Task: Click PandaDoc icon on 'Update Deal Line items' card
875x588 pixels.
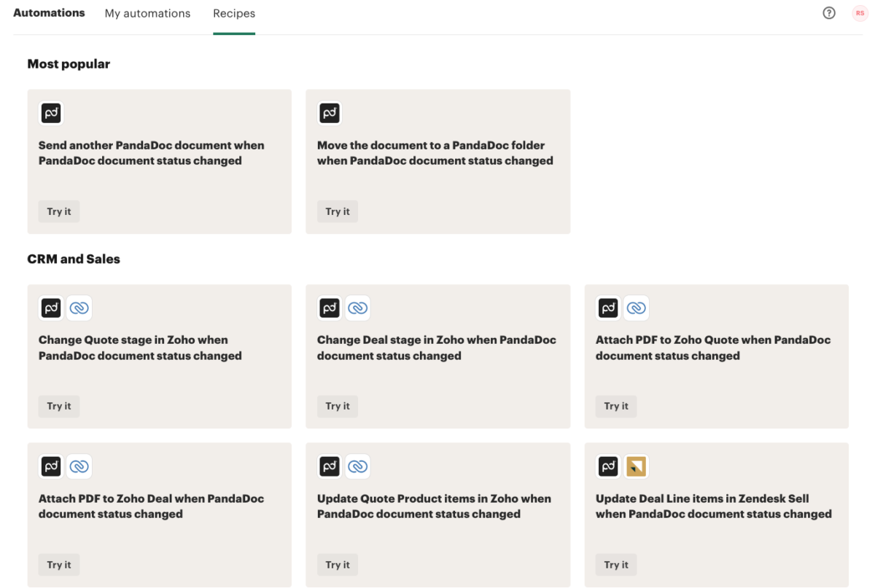Action: 608,466
